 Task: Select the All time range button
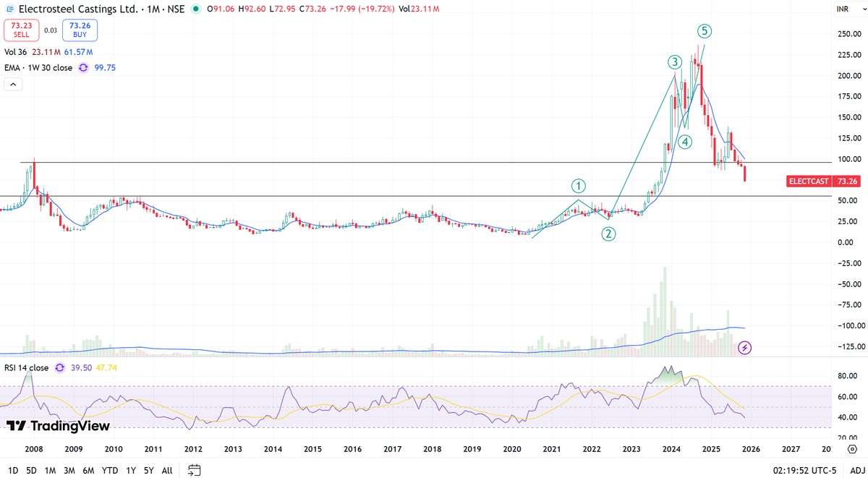point(166,469)
